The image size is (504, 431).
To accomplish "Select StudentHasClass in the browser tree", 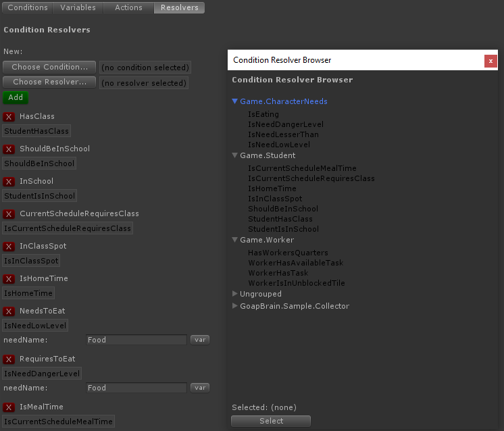I will [x=280, y=219].
